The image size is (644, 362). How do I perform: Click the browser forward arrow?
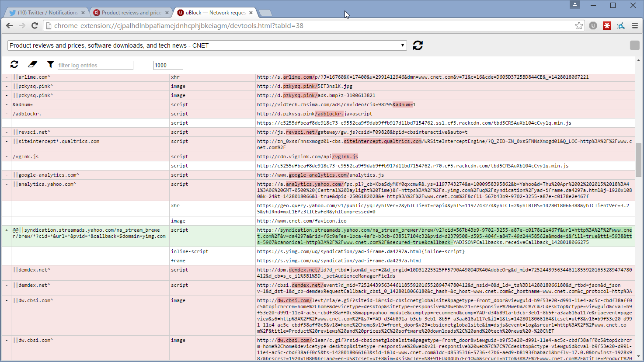tap(22, 26)
